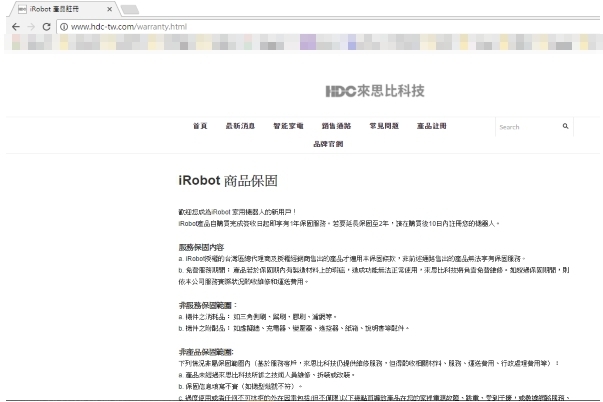603x402 pixels.
Task: Open the 常見問題 menu item
Action: click(384, 126)
